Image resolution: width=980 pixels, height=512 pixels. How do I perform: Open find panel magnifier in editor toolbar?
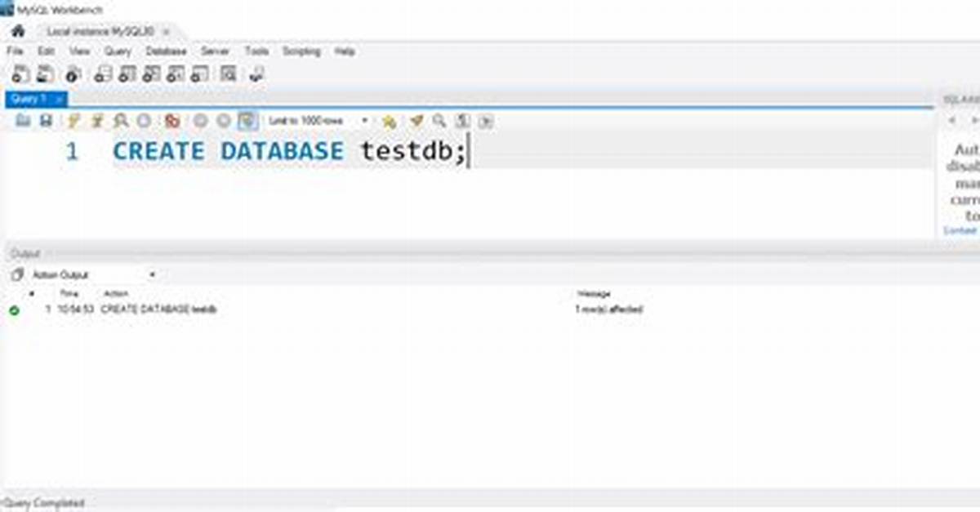(x=439, y=121)
